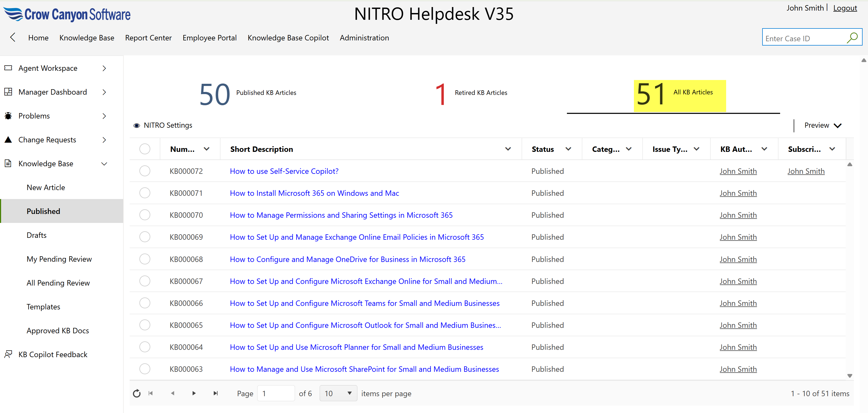Open the Report Center menu

coord(148,38)
